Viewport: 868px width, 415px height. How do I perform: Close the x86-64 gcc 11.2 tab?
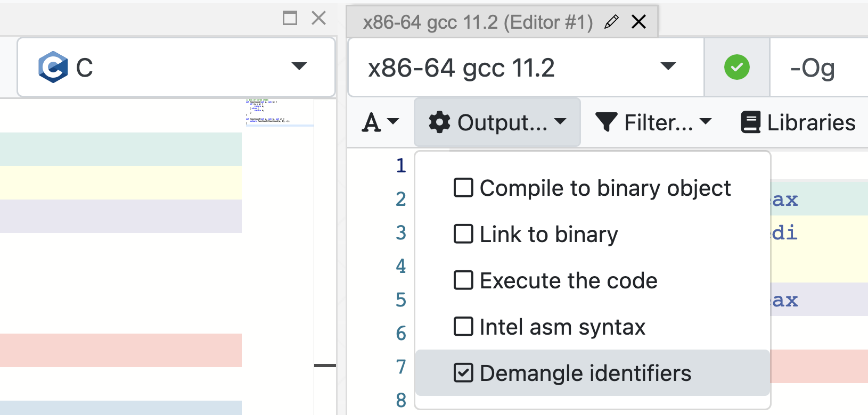click(x=638, y=22)
